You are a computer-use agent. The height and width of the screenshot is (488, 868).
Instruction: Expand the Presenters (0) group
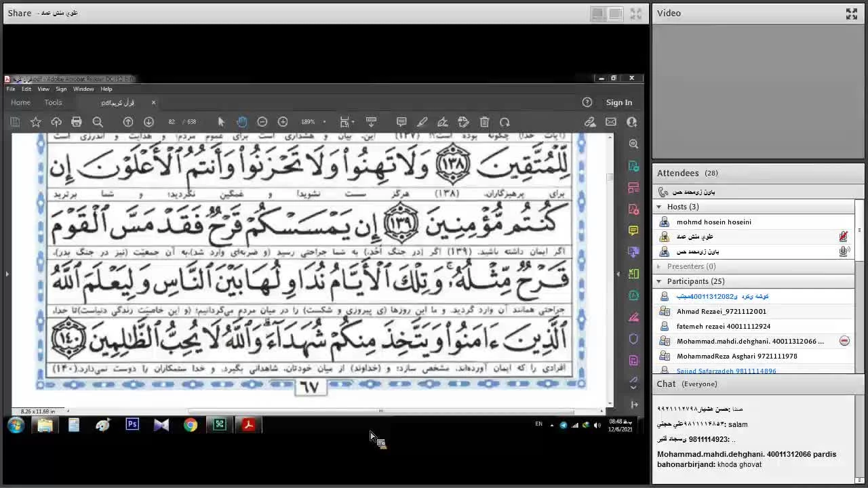659,266
